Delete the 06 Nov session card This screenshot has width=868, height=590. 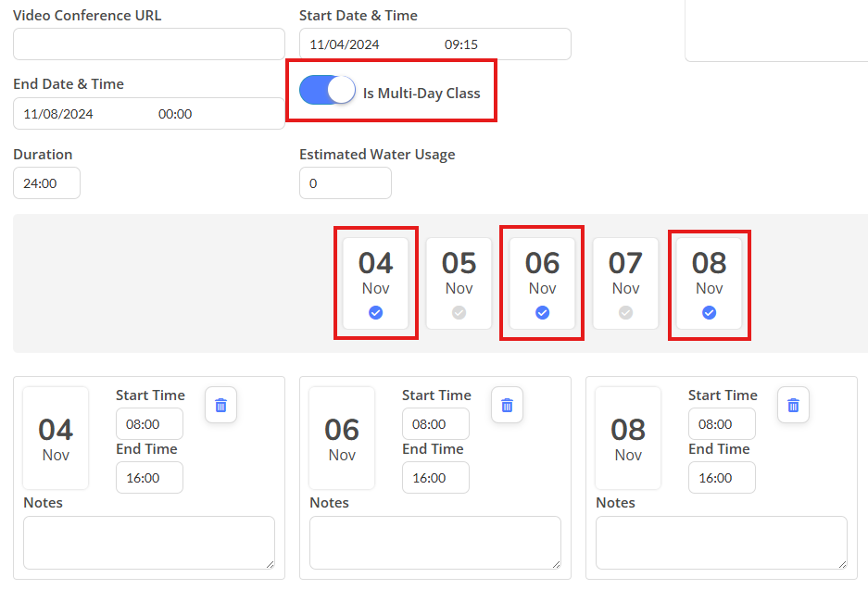tap(507, 405)
